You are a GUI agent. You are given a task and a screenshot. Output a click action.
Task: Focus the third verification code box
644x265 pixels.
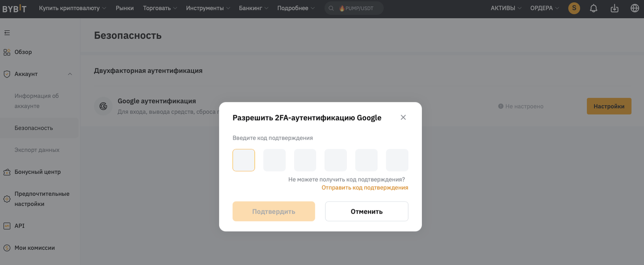pyautogui.click(x=305, y=160)
